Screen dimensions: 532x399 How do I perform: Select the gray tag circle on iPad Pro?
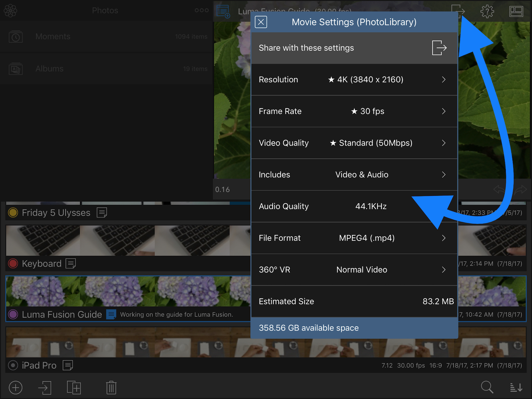tap(13, 365)
